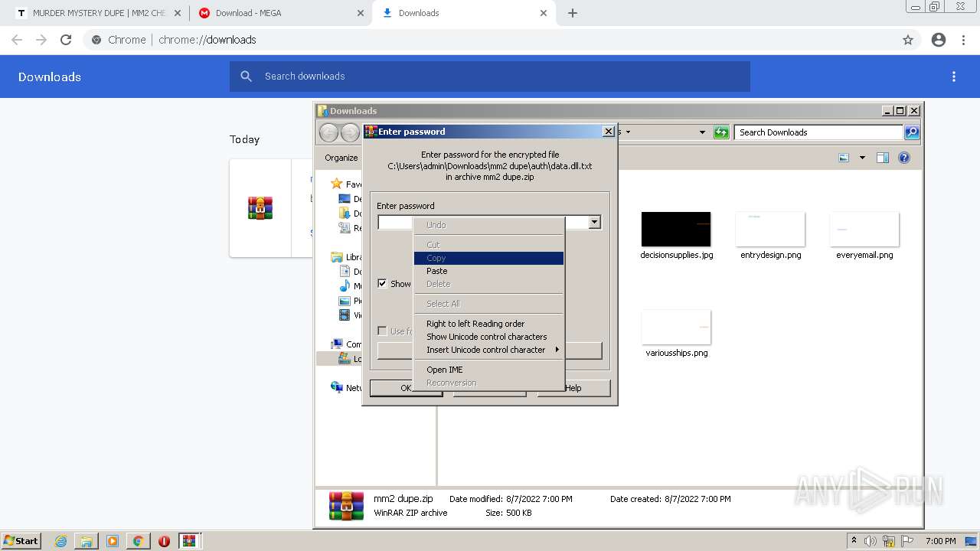This screenshot has width=980, height=551.
Task: Click Select All in the context menu
Action: pos(488,304)
